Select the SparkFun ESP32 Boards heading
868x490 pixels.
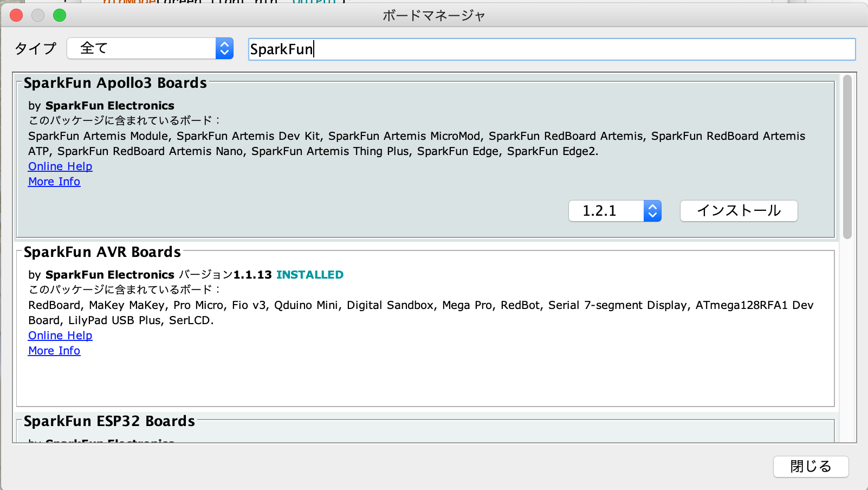109,421
